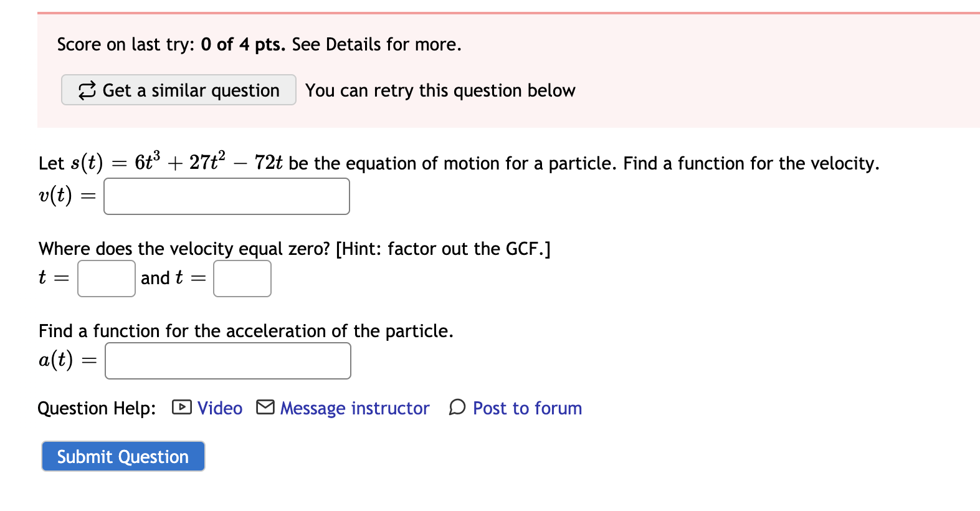Image resolution: width=980 pixels, height=511 pixels.
Task: Open the Message instructor link
Action: pos(354,408)
